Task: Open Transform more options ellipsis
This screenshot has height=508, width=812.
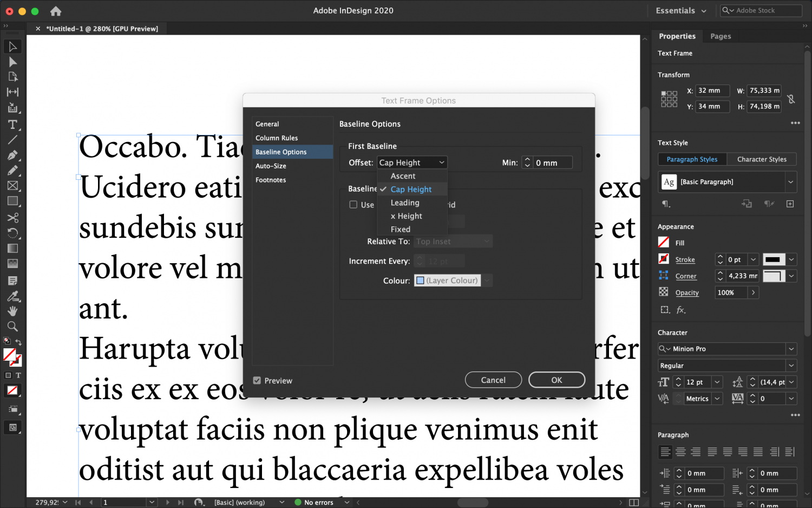Action: [x=795, y=123]
